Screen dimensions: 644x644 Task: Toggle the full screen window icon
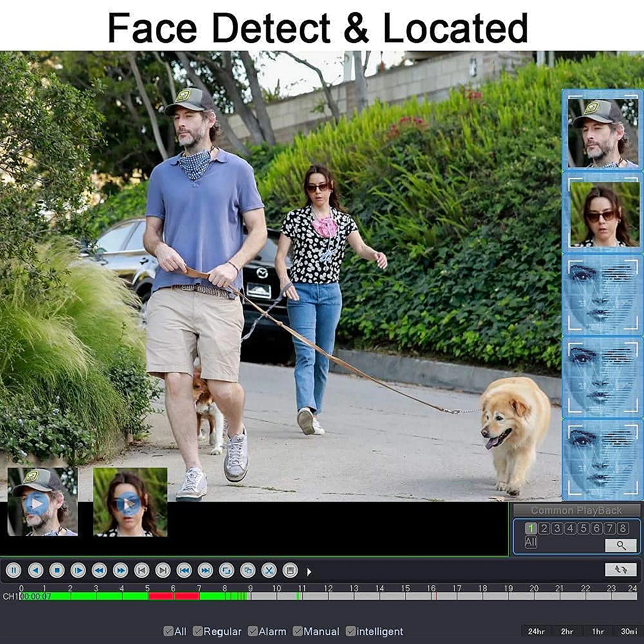point(227,570)
